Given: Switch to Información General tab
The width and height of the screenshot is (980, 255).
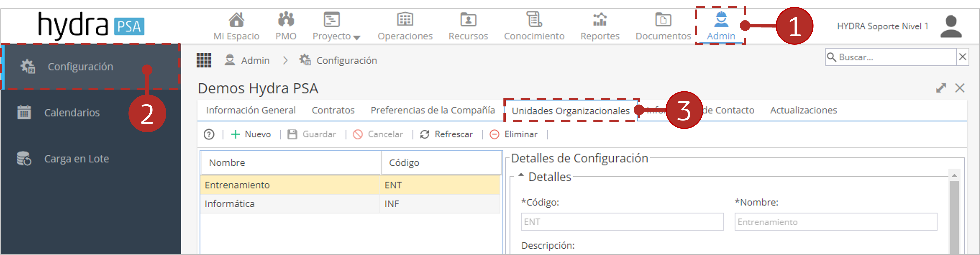Looking at the screenshot, I should tap(251, 110).
